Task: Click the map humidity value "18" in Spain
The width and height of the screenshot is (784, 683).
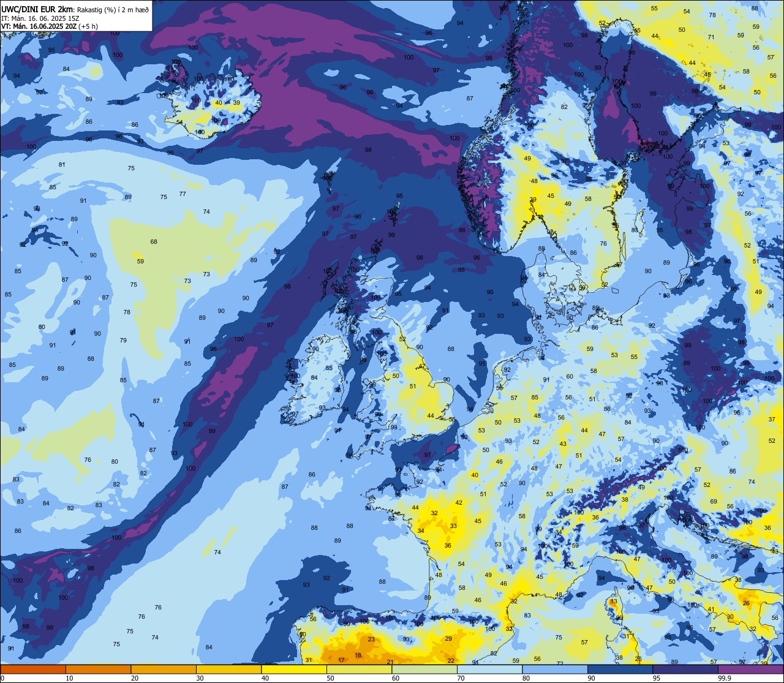Action: coord(358,655)
